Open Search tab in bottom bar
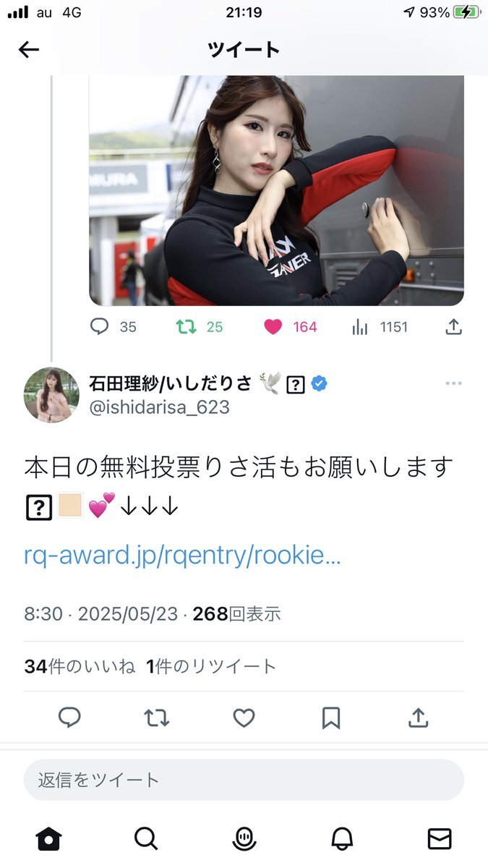488x868 pixels. pyautogui.click(x=146, y=838)
